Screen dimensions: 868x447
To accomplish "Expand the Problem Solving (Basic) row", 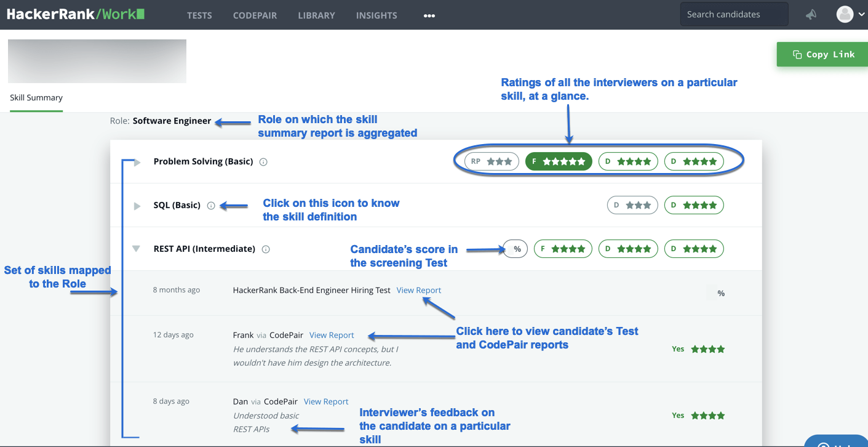I will coord(137,162).
